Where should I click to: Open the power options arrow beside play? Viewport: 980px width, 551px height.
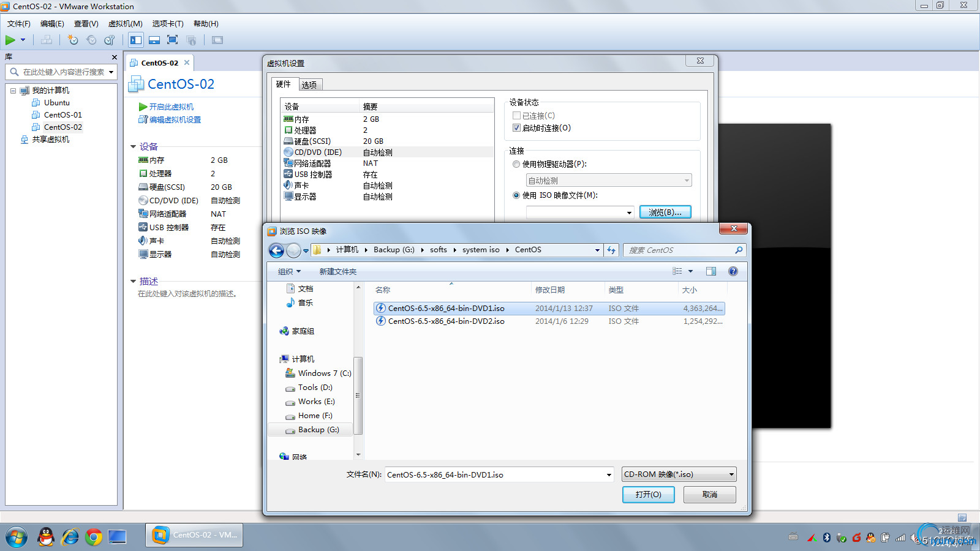click(23, 40)
